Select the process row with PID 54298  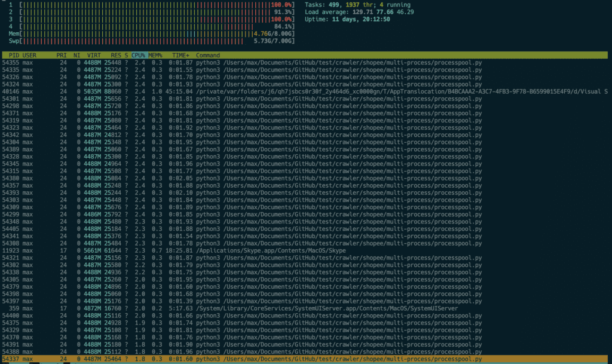coord(305,106)
